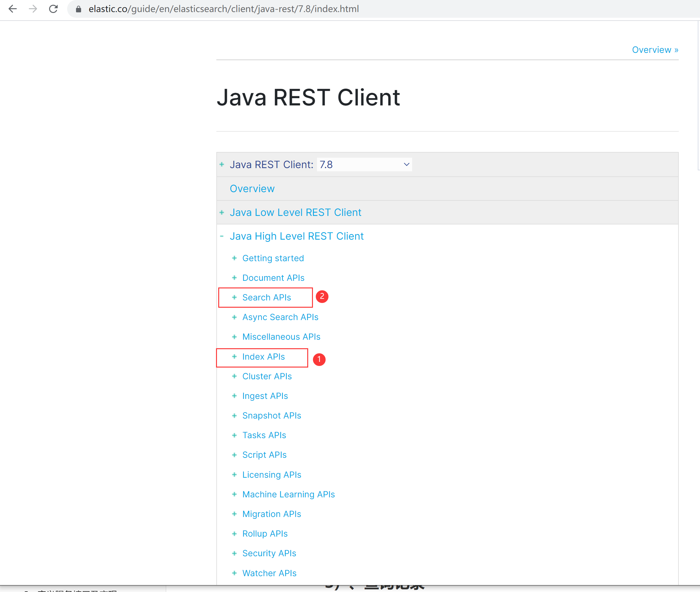The width and height of the screenshot is (700, 592).
Task: Click the elastic.co URL in the address bar
Action: pos(224,9)
